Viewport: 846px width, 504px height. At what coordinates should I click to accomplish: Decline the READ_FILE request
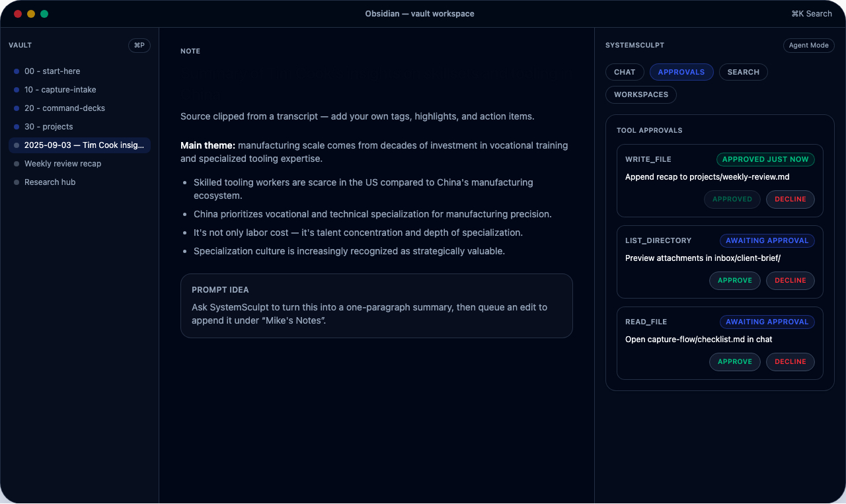(790, 362)
